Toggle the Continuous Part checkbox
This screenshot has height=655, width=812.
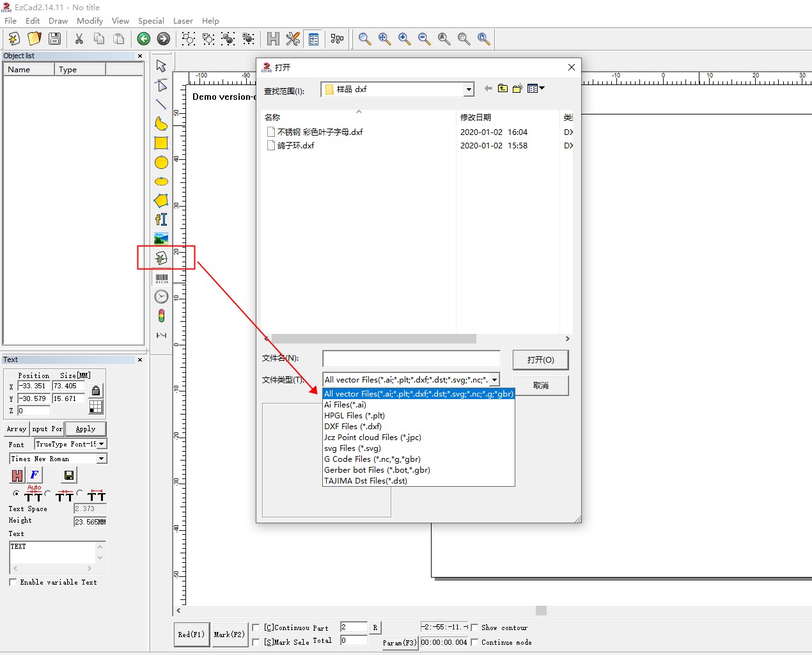point(256,627)
